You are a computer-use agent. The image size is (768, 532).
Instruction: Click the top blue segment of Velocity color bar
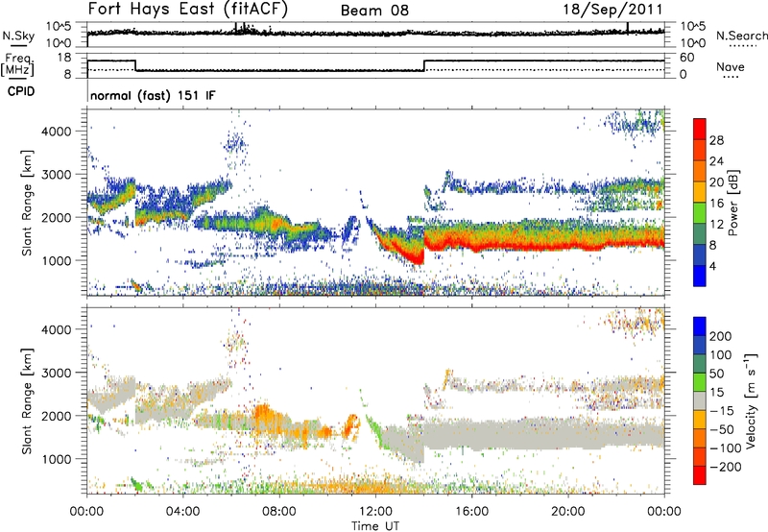coord(700,326)
